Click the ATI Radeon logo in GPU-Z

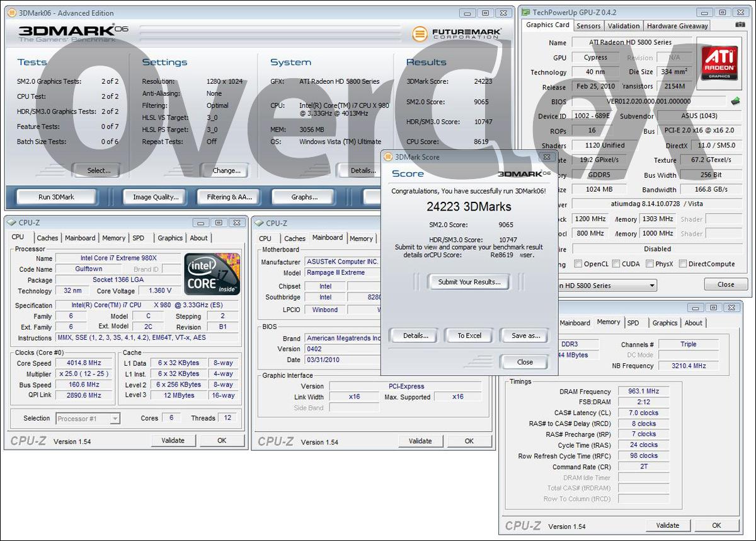[x=719, y=64]
